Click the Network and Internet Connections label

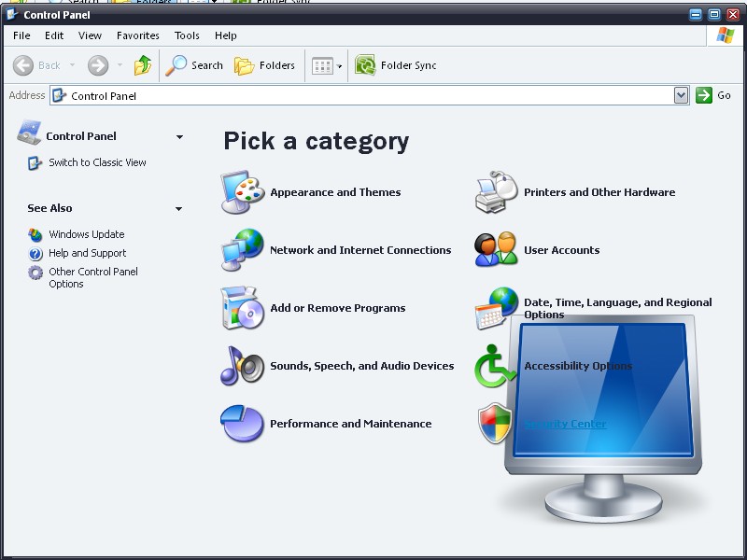pyautogui.click(x=360, y=250)
